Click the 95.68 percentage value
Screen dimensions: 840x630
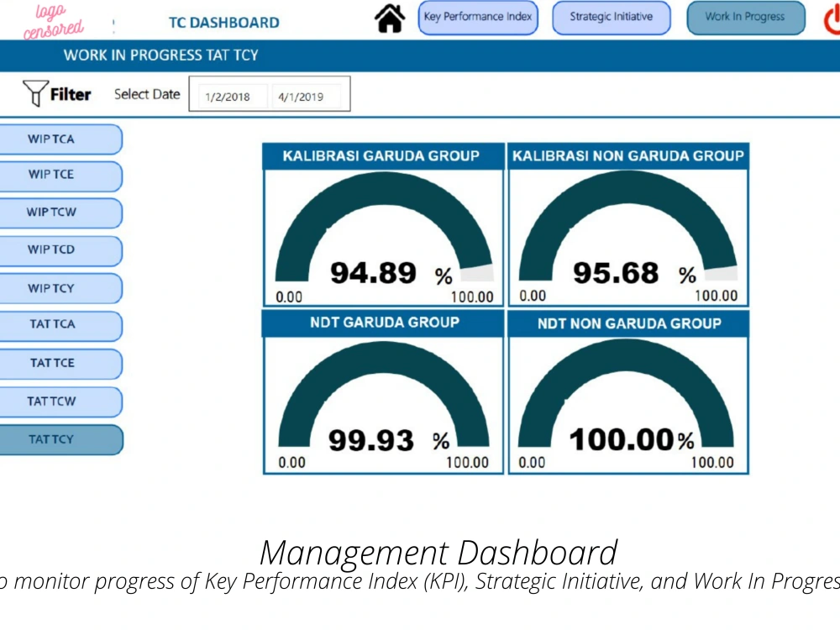point(616,273)
